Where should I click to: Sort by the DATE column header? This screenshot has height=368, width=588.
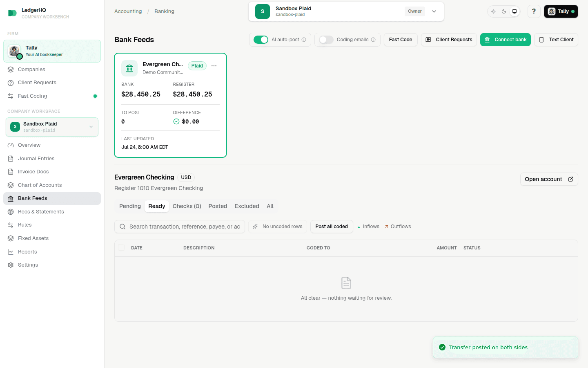coord(137,248)
